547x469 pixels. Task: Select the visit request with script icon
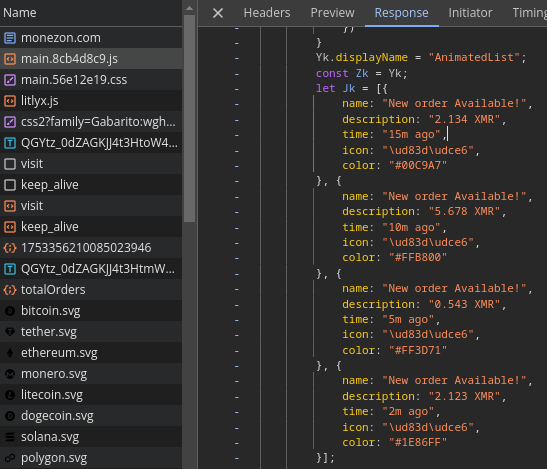[x=91, y=206]
